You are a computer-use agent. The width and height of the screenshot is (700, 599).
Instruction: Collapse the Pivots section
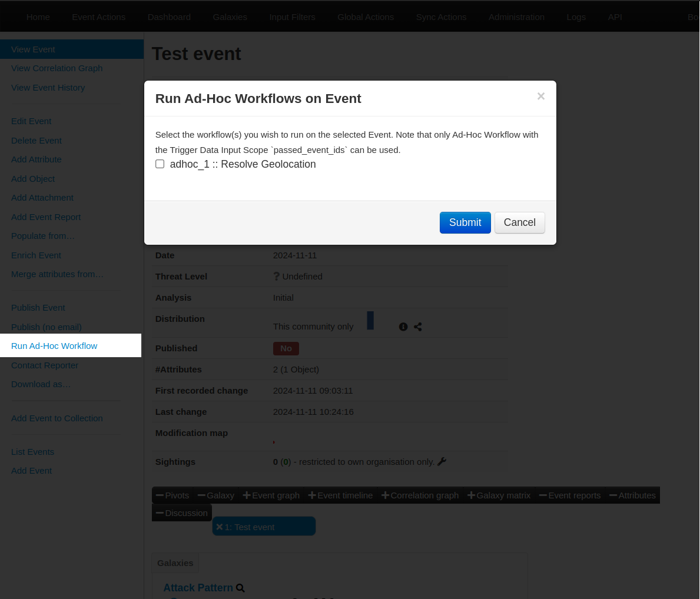172,495
